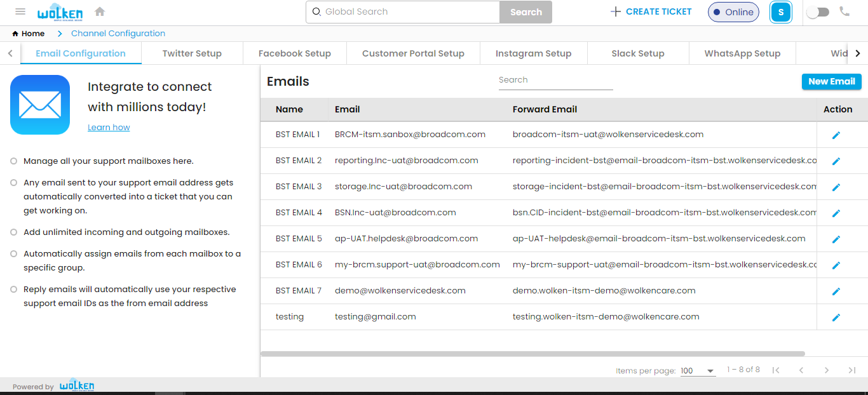Go to home via house icon

coord(100,11)
